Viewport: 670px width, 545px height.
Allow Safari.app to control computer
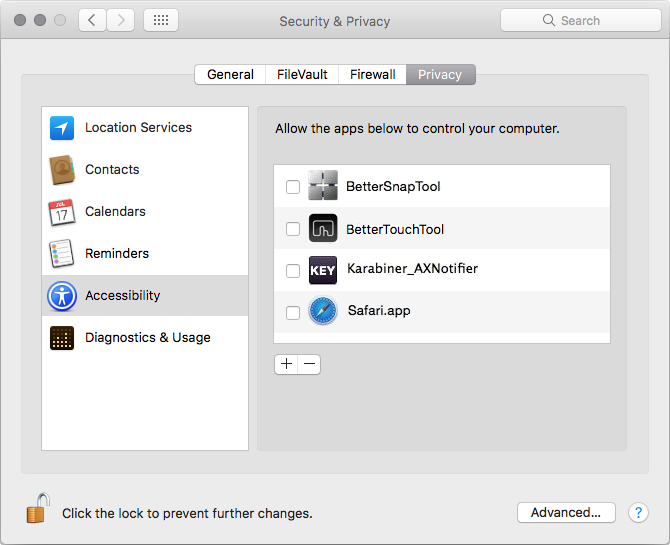point(293,312)
